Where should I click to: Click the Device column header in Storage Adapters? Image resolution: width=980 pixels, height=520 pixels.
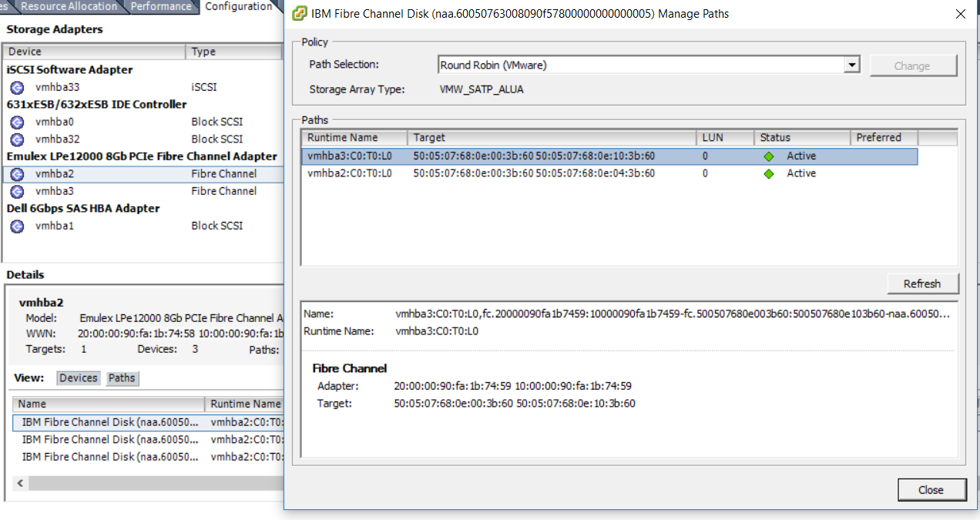pyautogui.click(x=94, y=52)
